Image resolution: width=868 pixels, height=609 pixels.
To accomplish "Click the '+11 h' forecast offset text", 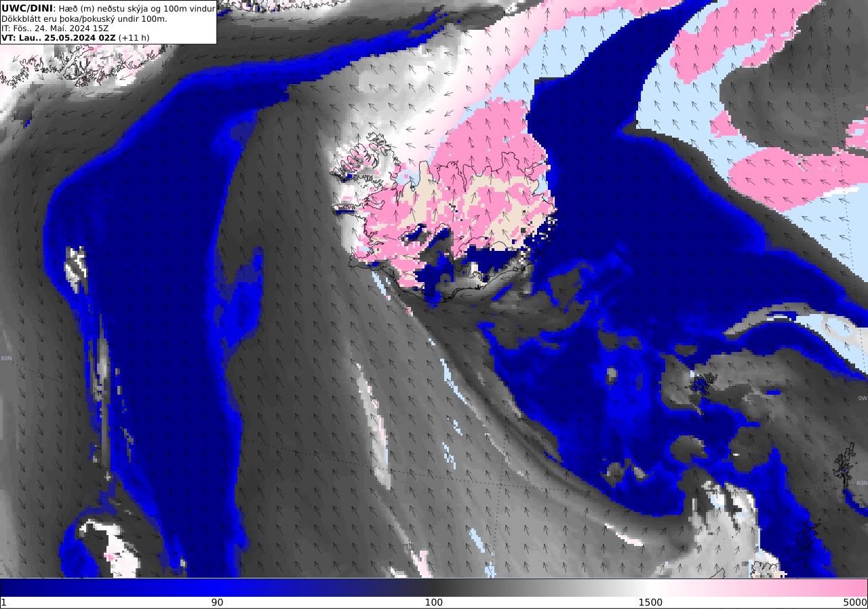I will [x=134, y=38].
